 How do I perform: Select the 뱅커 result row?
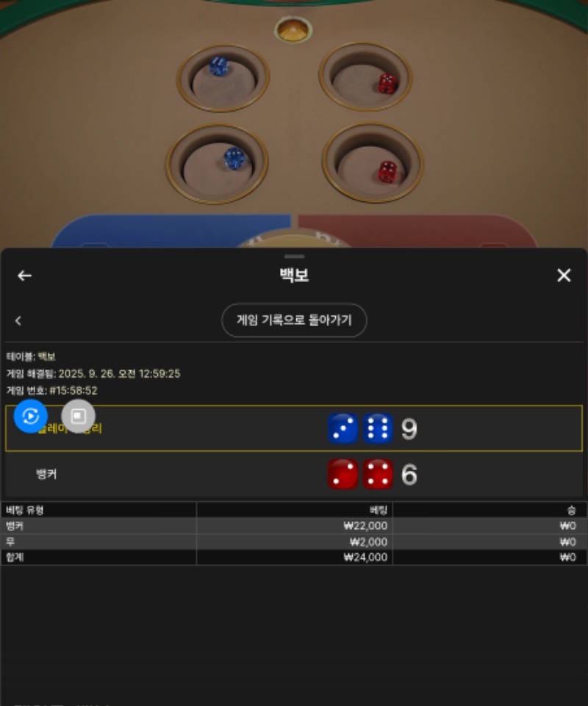pyautogui.click(x=294, y=474)
